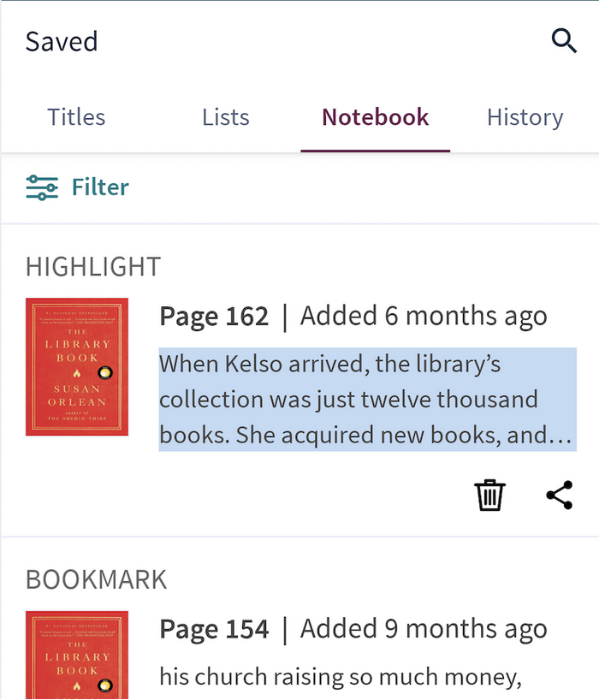Click the 'Added 6 months ago' timestamp

424,317
